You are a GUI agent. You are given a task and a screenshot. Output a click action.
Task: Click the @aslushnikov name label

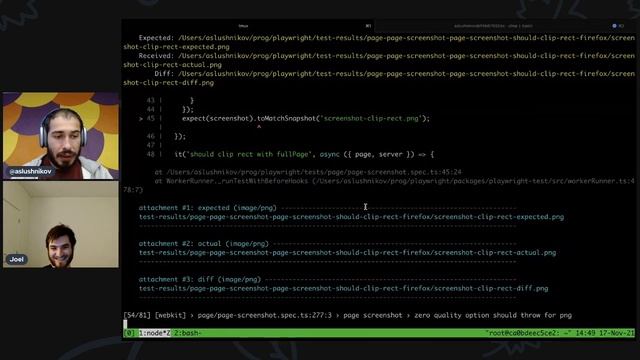[31, 171]
